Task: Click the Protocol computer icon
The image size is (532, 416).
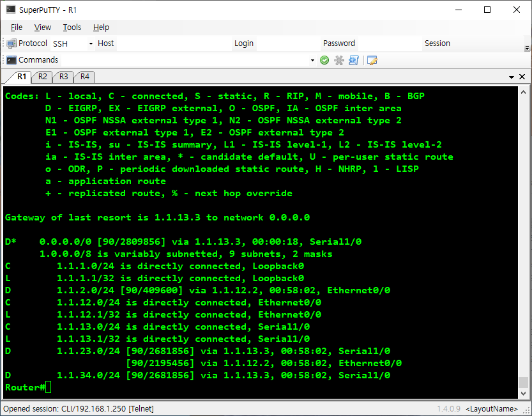Action: tap(11, 43)
